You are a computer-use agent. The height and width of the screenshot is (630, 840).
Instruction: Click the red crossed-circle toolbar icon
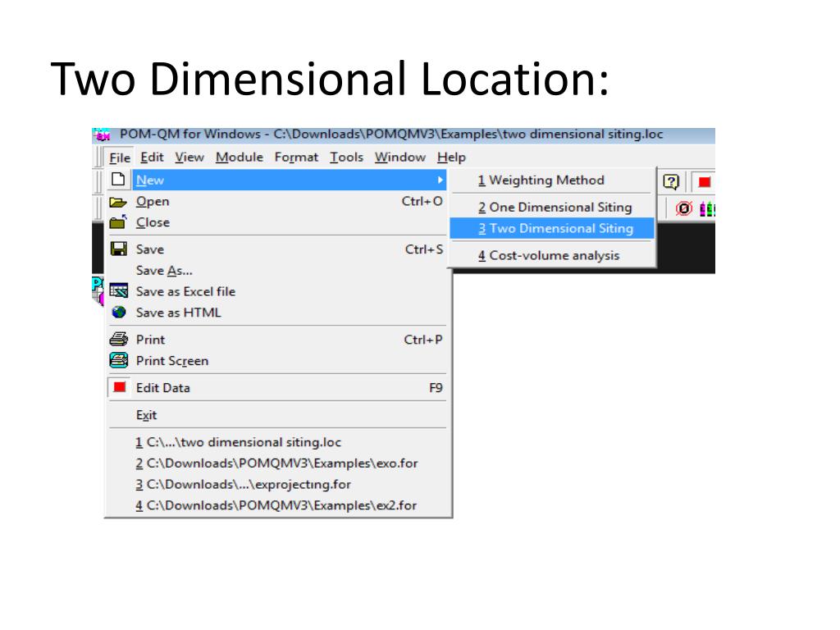pyautogui.click(x=683, y=208)
